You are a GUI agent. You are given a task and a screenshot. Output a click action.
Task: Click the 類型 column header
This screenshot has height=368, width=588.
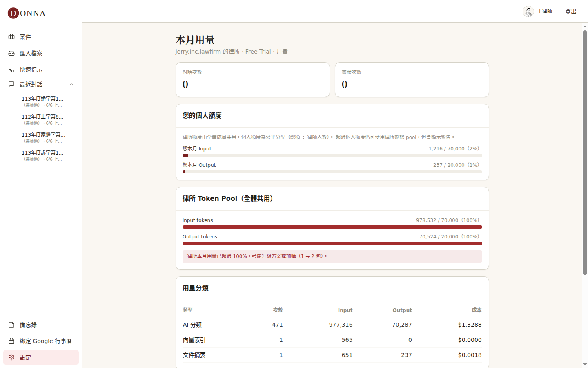tap(188, 310)
